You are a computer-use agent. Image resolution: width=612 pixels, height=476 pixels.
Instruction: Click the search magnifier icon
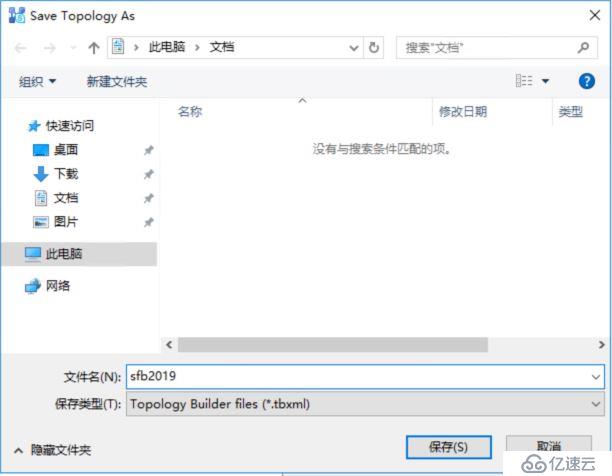(583, 48)
